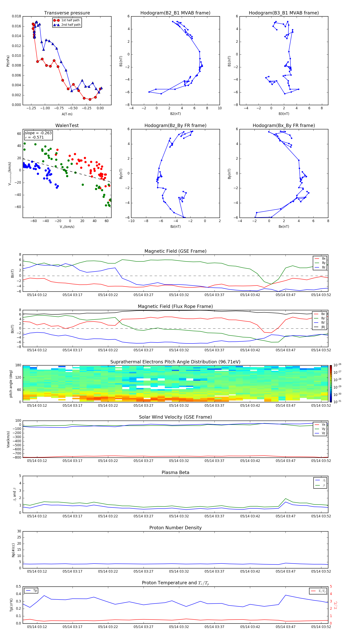Select 'Vz' in the velocity legend

point(320,433)
